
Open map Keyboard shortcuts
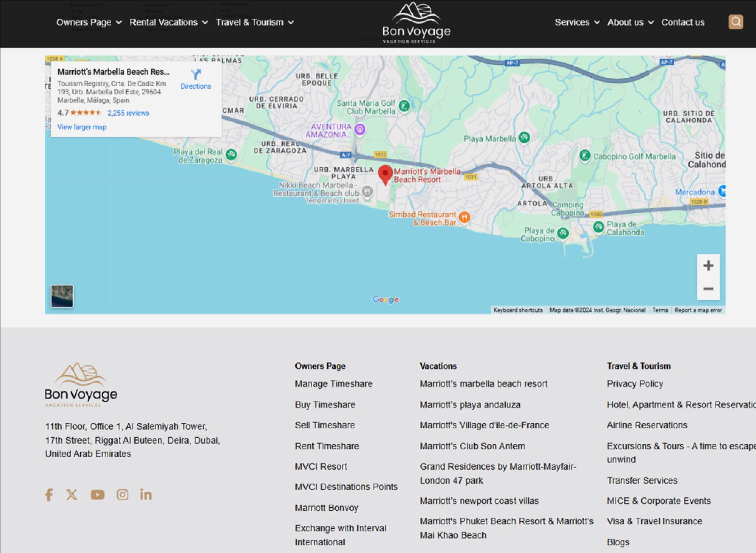[x=518, y=310]
